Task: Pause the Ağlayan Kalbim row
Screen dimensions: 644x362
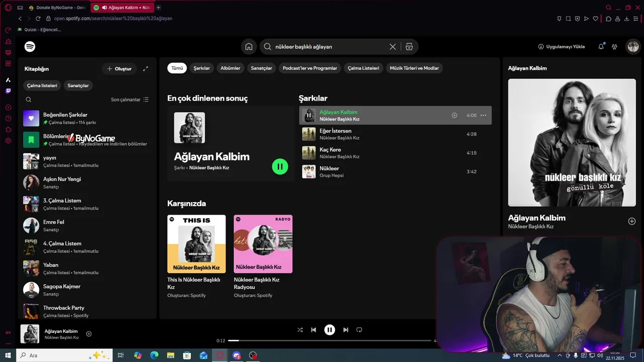Action: pos(309,115)
